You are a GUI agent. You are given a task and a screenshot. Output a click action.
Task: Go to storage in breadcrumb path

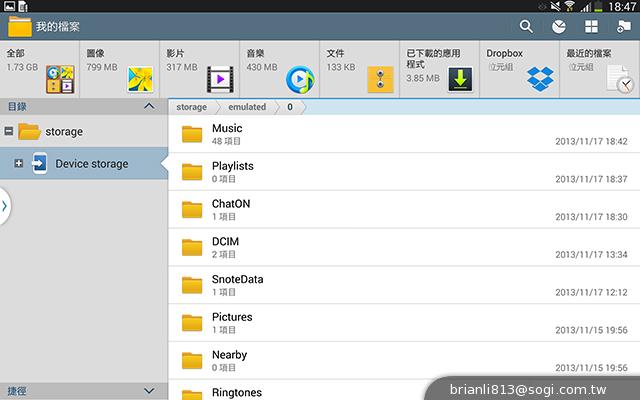(191, 107)
